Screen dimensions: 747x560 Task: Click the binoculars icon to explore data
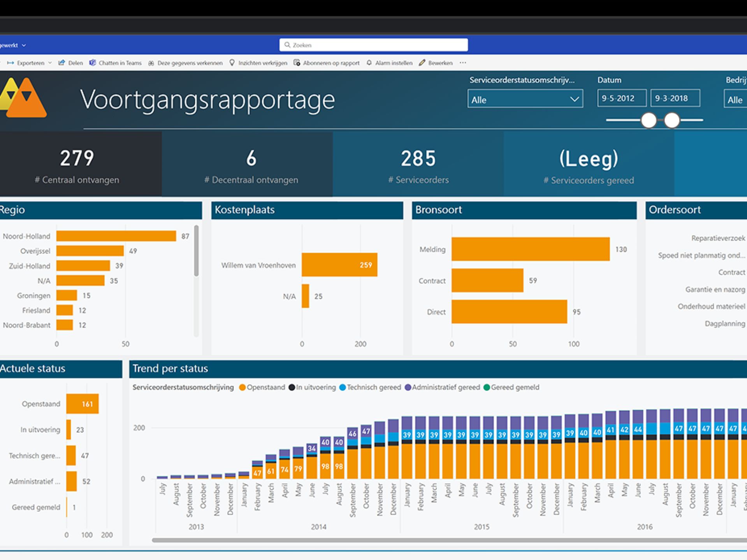[151, 63]
